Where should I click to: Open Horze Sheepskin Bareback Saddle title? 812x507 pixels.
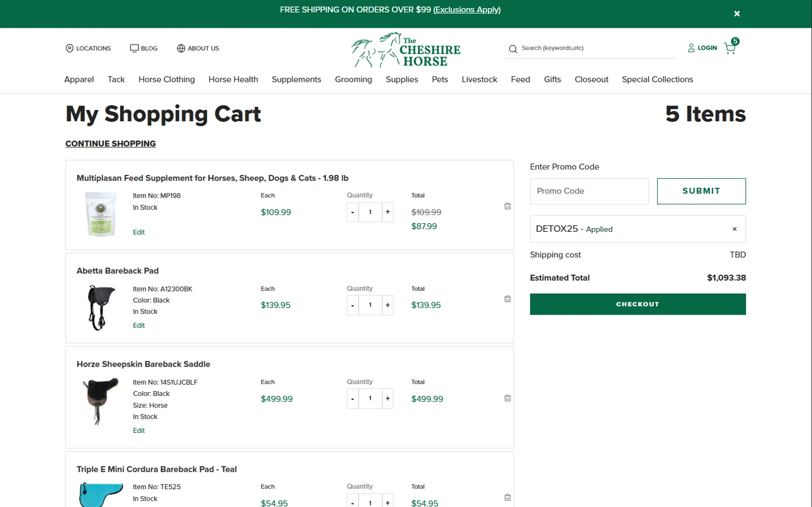click(143, 364)
